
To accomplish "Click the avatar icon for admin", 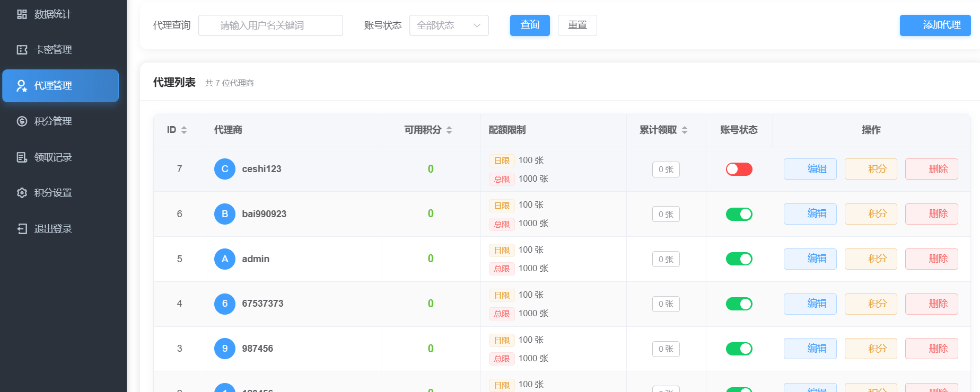I will click(x=225, y=259).
